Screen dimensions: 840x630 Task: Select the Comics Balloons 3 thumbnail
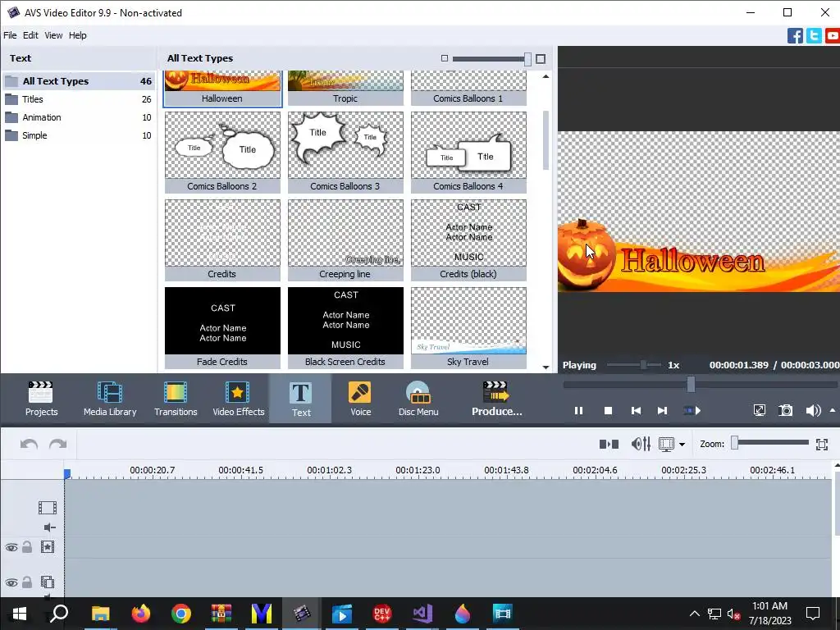pos(345,152)
